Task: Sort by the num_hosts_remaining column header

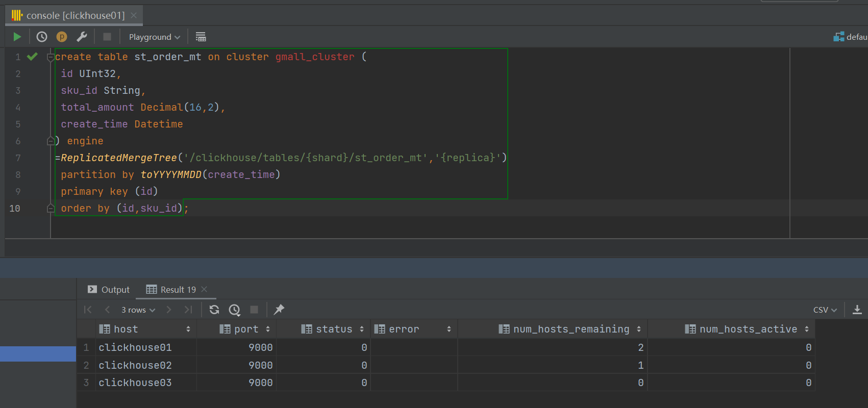Action: (571, 329)
